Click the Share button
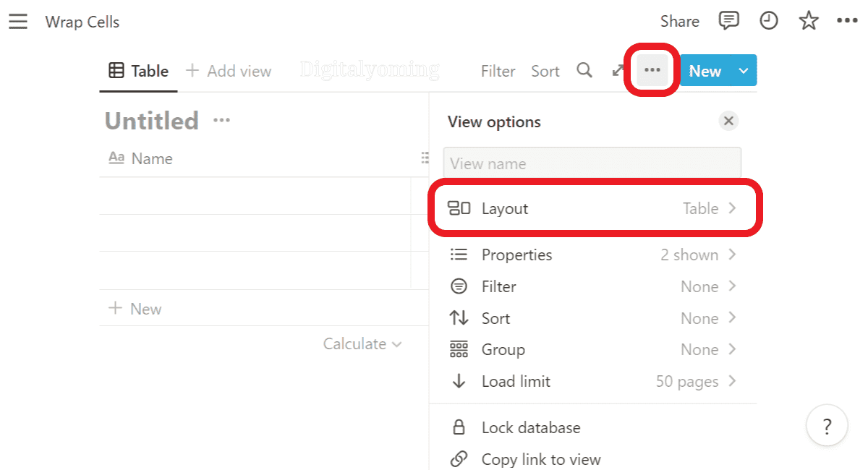 tap(679, 22)
